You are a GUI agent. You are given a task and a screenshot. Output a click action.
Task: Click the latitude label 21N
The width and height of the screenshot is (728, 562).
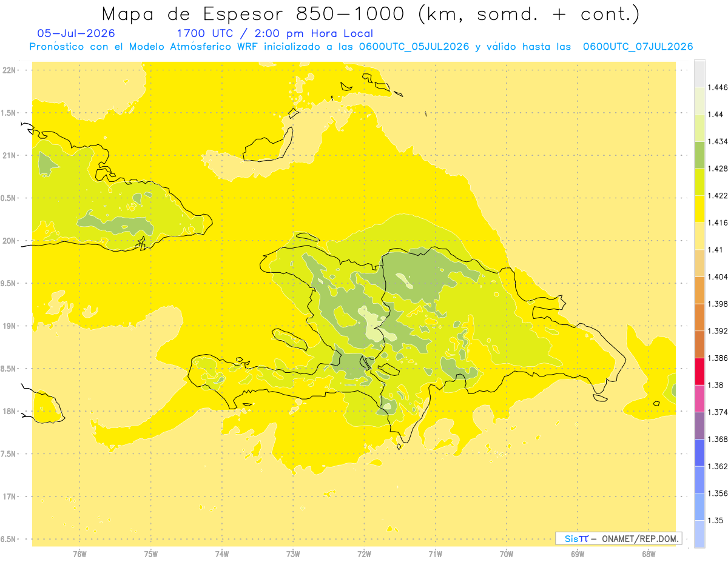[9, 155]
